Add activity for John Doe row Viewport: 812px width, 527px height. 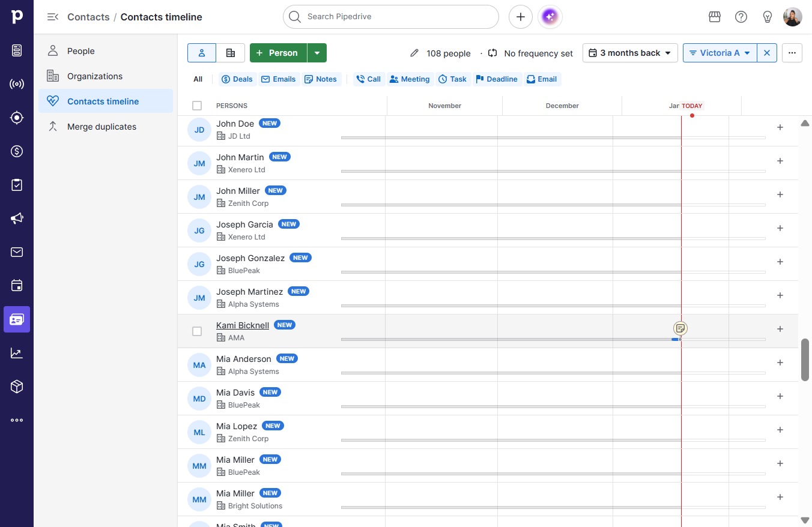(x=780, y=127)
